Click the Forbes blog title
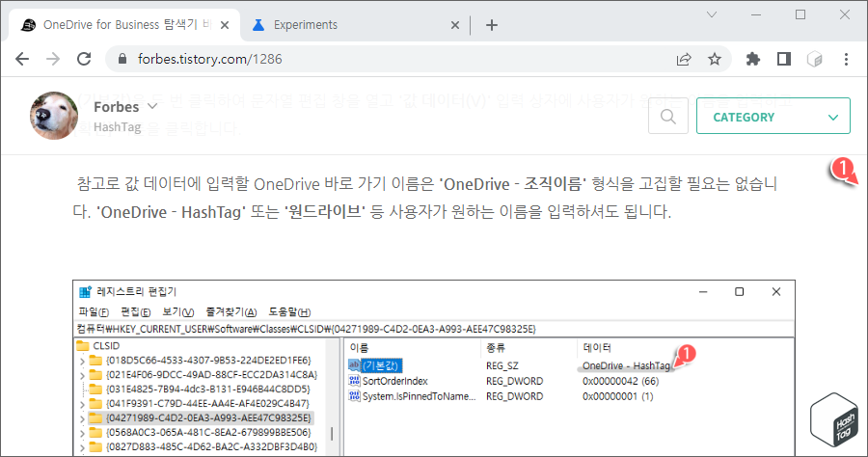The height and width of the screenshot is (457, 868). coord(117,106)
